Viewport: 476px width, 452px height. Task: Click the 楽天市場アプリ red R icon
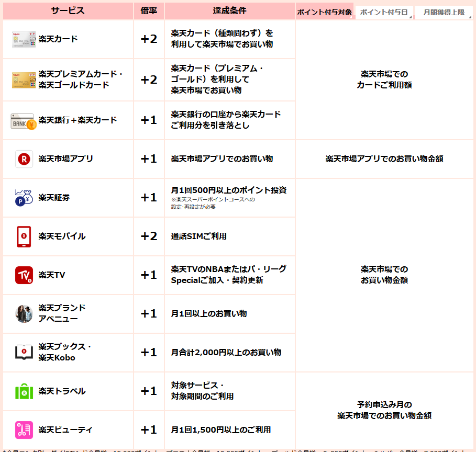coord(24,159)
